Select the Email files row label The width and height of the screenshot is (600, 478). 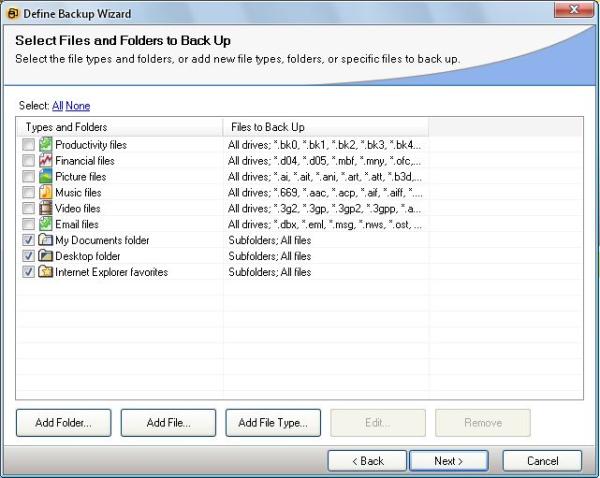pos(77,224)
